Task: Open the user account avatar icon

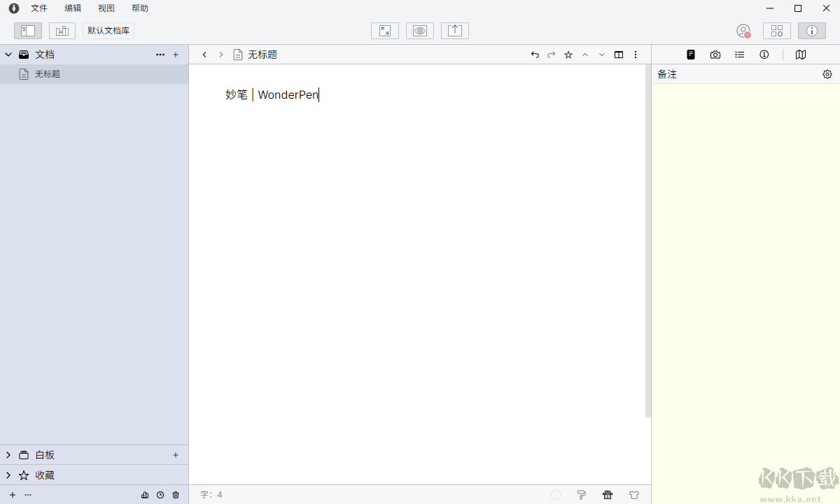Action: tap(743, 31)
